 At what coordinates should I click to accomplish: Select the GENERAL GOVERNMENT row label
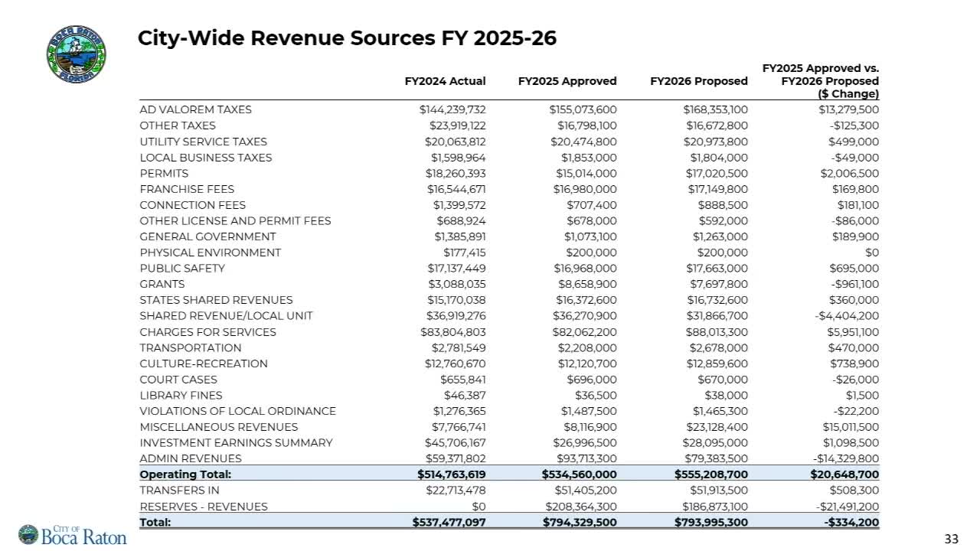(207, 237)
